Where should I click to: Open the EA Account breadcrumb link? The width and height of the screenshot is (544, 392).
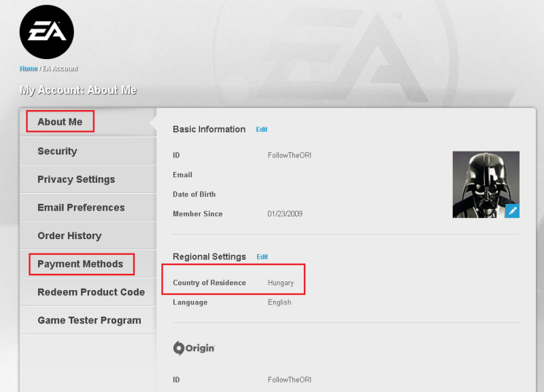coord(61,69)
